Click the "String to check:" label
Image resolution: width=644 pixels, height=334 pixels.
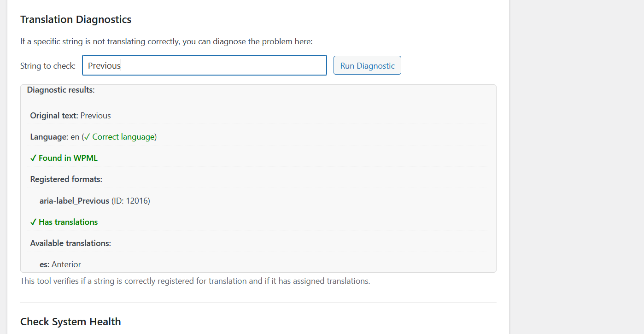(x=48, y=66)
